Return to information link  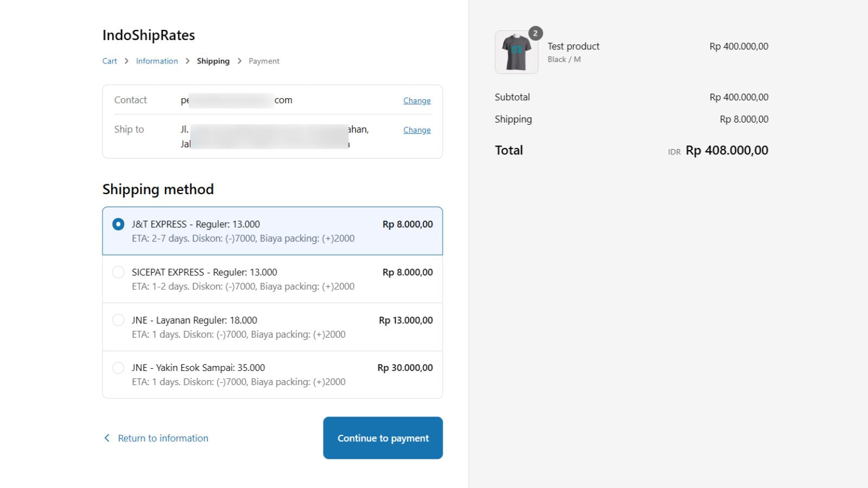[x=163, y=438]
